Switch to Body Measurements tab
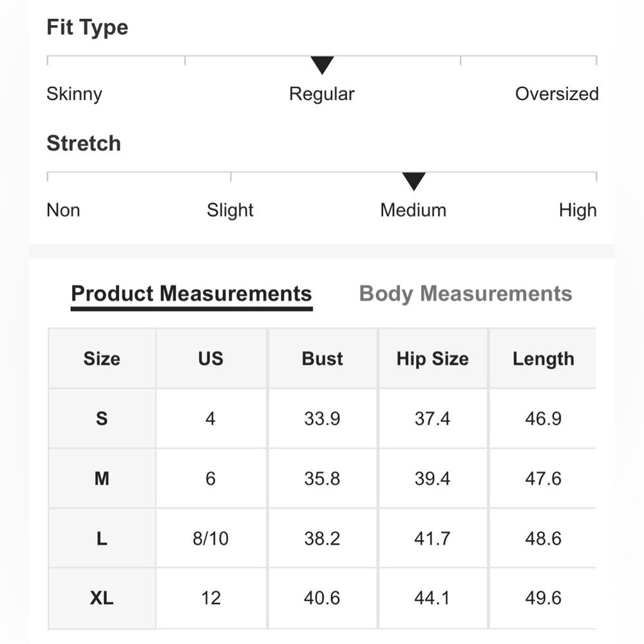Viewport: 644px width, 644px height. (x=466, y=294)
